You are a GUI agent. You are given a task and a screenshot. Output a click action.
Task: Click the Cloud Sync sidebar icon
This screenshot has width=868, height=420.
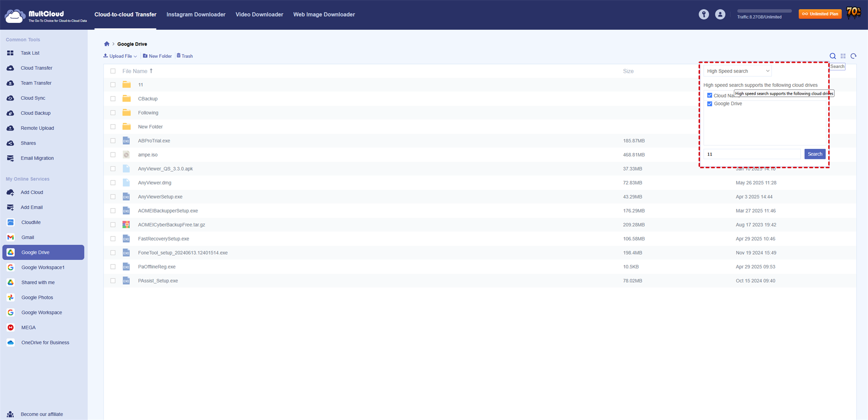[10, 98]
